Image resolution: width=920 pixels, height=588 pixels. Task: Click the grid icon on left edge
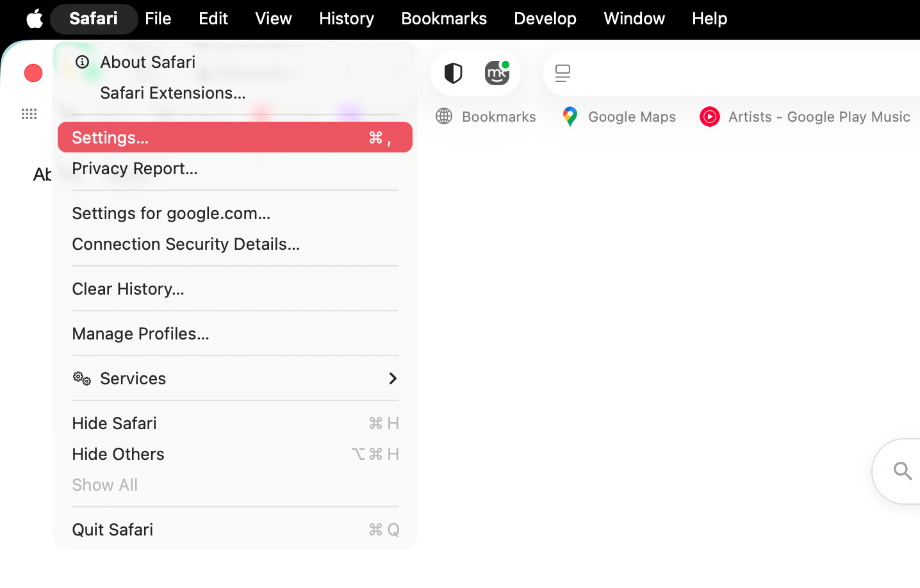(x=29, y=114)
